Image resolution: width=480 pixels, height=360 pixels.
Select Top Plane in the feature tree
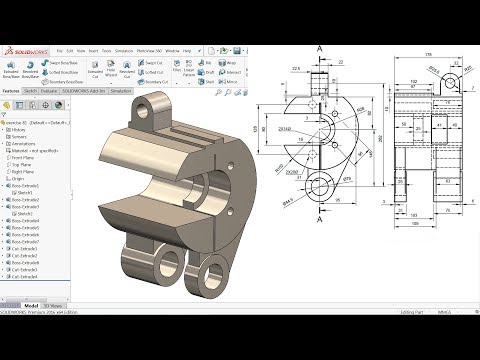click(19, 165)
